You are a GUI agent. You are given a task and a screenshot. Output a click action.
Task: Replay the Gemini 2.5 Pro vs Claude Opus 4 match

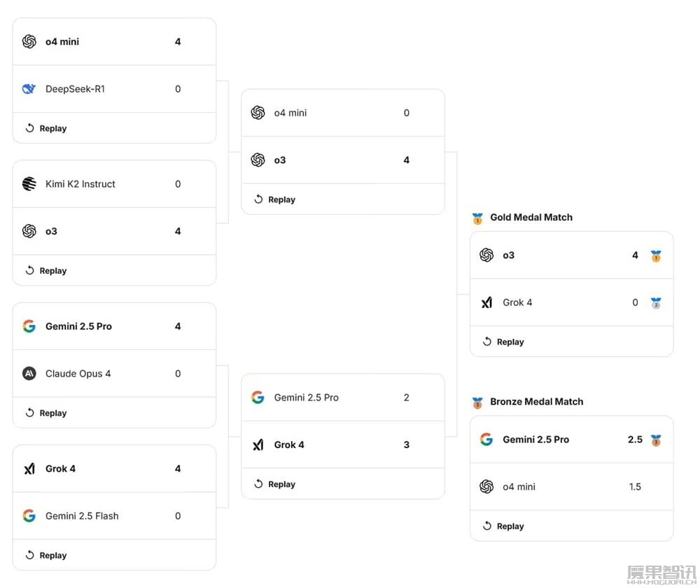click(46, 413)
